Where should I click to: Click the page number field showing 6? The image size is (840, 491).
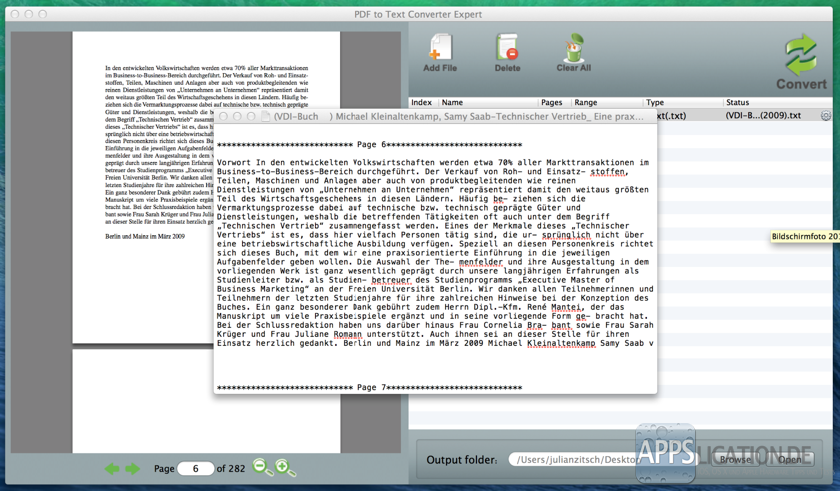point(196,469)
